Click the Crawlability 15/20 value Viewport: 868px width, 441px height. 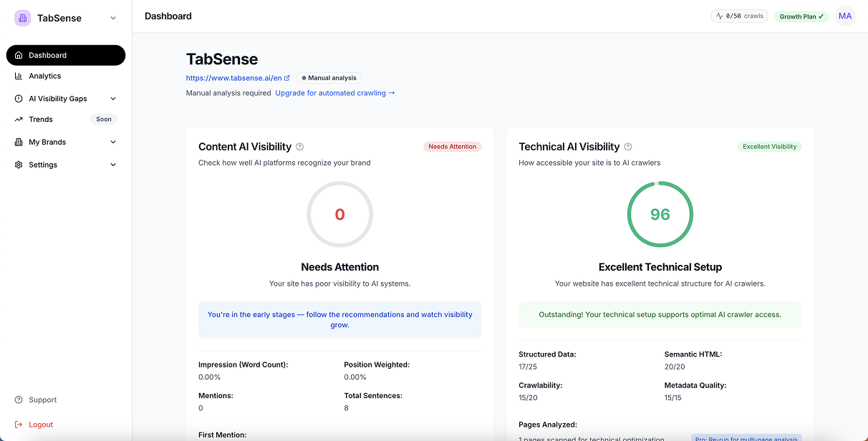(x=529, y=397)
